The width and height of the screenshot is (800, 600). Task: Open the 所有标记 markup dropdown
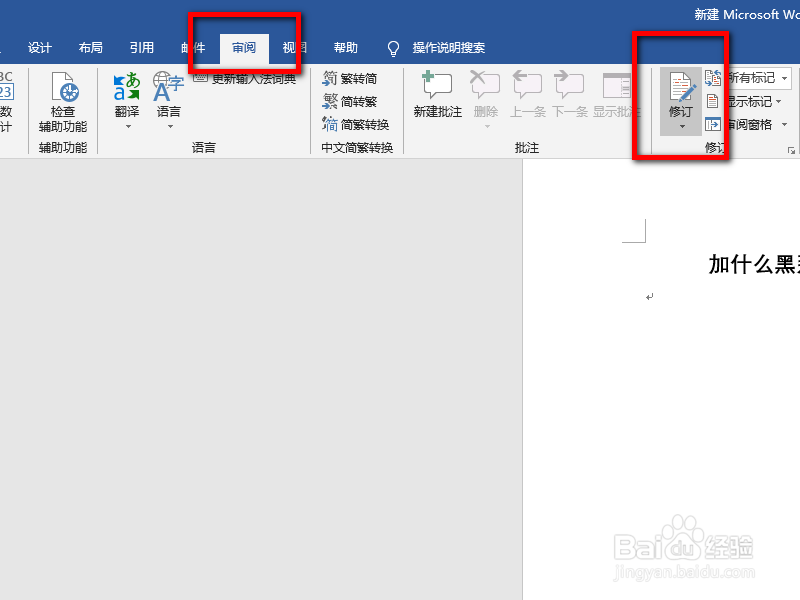758,78
